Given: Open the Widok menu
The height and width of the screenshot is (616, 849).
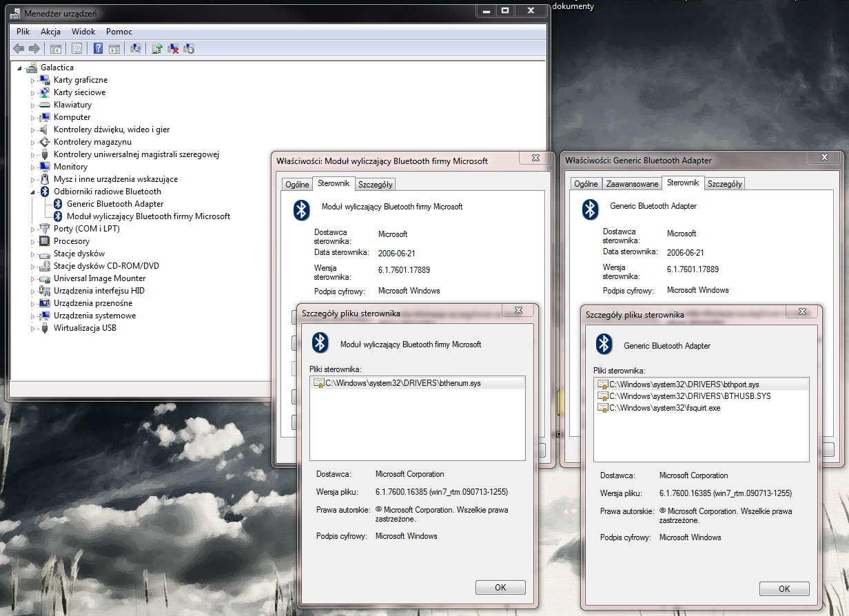Looking at the screenshot, I should (x=83, y=32).
